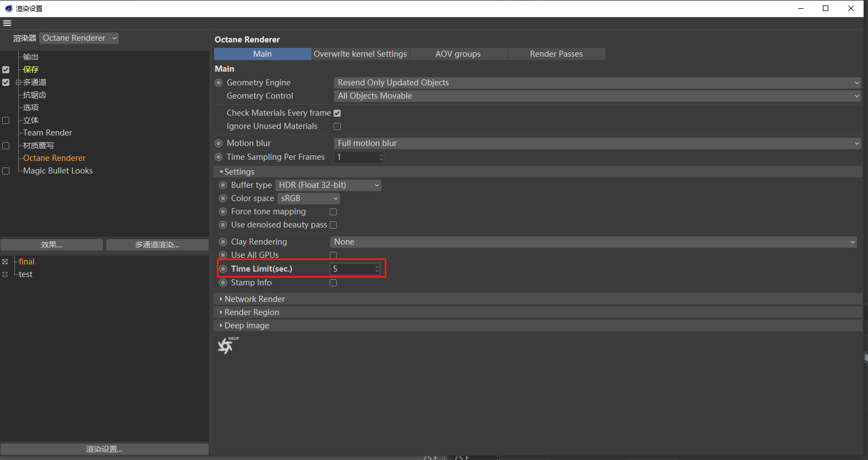This screenshot has width=868, height=460.
Task: Expand the Deep image section
Action: click(x=538, y=326)
